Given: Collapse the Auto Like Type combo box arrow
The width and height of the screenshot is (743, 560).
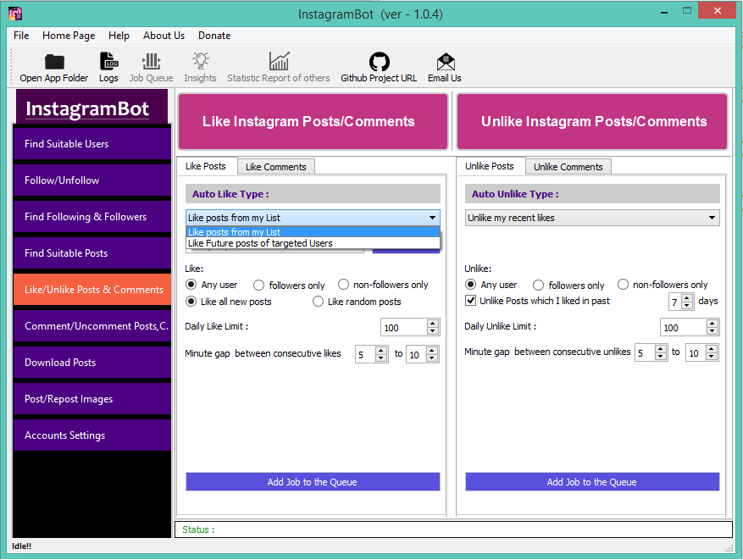Looking at the screenshot, I should (x=432, y=218).
